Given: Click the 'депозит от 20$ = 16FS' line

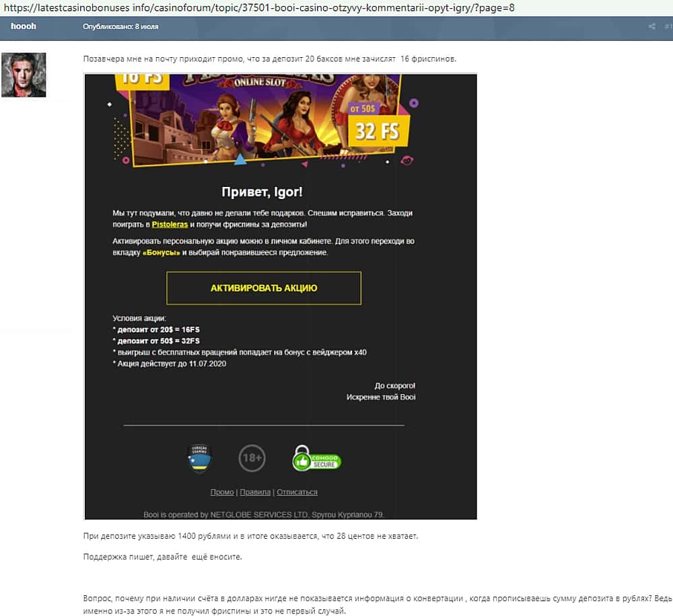Looking at the screenshot, I should click(156, 330).
